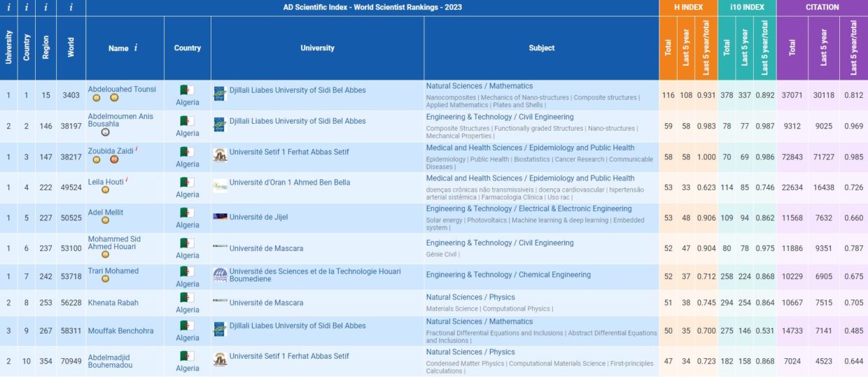Click the Université de Jijel logo
Screen dimensions: 868x377
[x=220, y=217]
